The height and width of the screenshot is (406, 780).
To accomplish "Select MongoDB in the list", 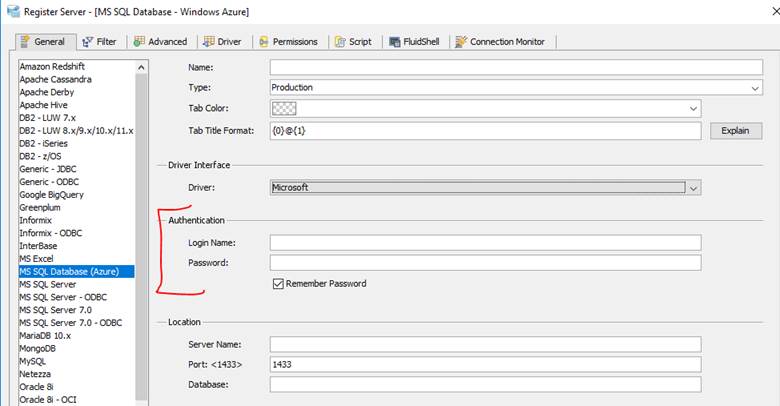I will coord(38,349).
